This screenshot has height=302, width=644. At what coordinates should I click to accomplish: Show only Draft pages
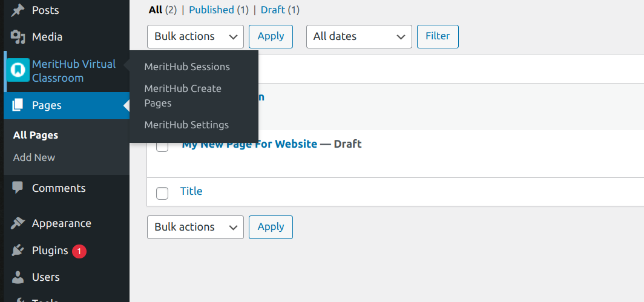(x=273, y=10)
